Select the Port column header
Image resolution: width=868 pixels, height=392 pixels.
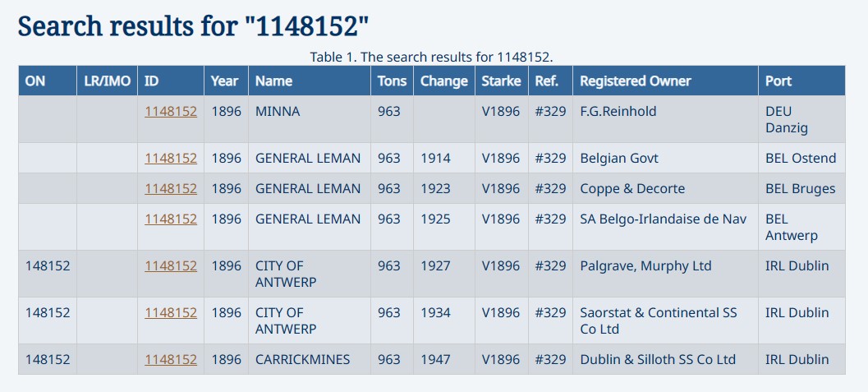(778, 81)
